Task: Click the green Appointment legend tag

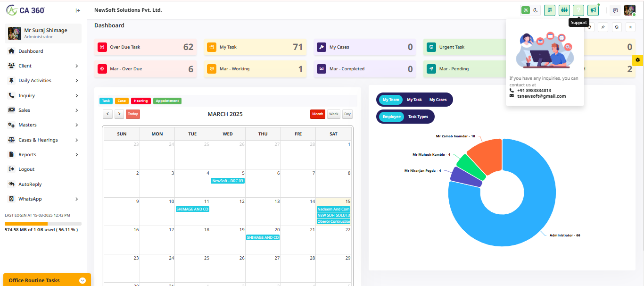Action: [167, 101]
